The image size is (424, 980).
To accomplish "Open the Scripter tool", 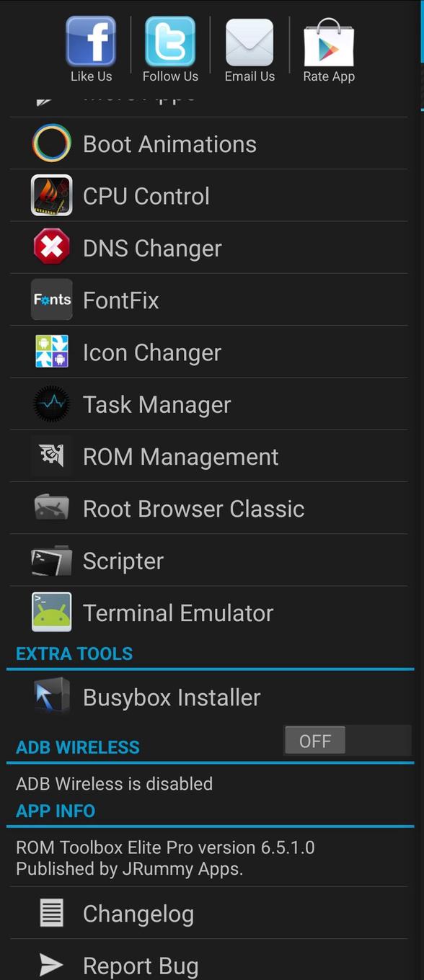I will coord(123,561).
